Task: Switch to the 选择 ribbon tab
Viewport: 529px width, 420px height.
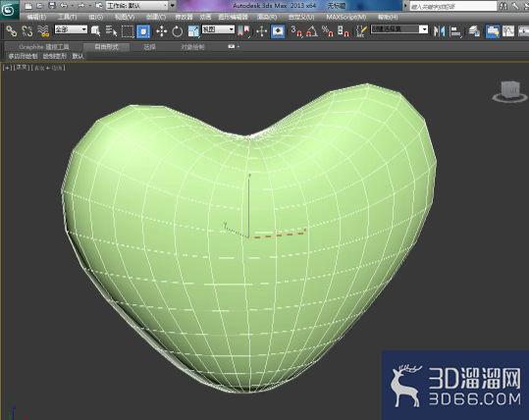Action: click(149, 47)
